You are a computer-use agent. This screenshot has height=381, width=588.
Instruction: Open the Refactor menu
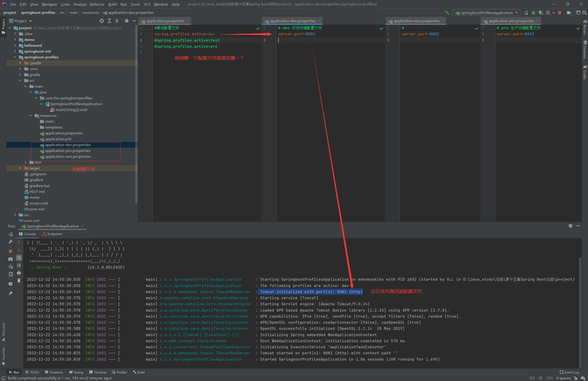click(x=97, y=4)
